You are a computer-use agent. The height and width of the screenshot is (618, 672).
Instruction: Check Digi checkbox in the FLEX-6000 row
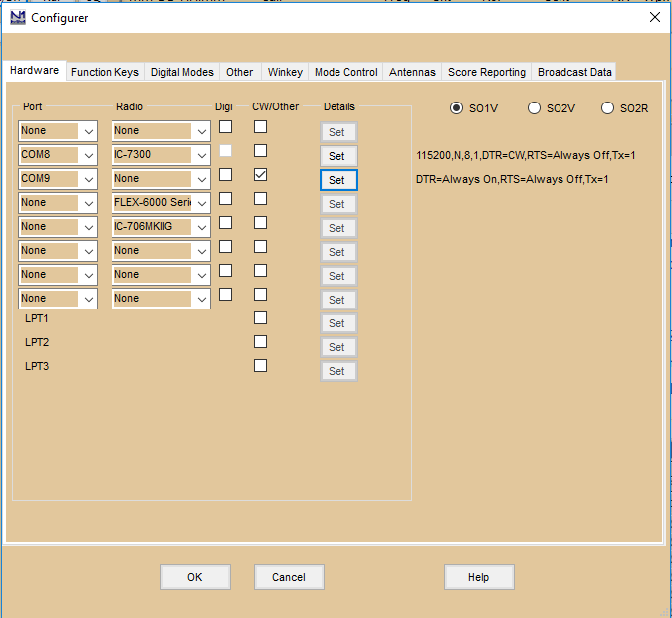coord(225,199)
